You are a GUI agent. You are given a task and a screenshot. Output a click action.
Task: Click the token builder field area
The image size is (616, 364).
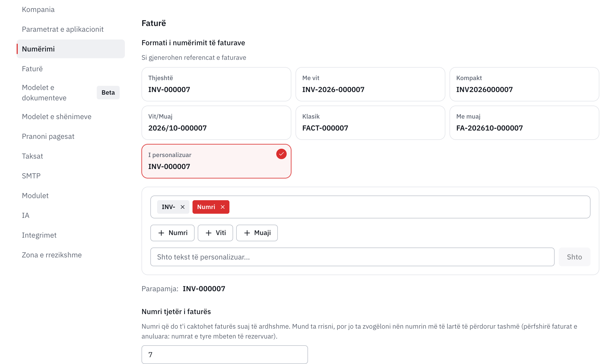pyautogui.click(x=370, y=207)
